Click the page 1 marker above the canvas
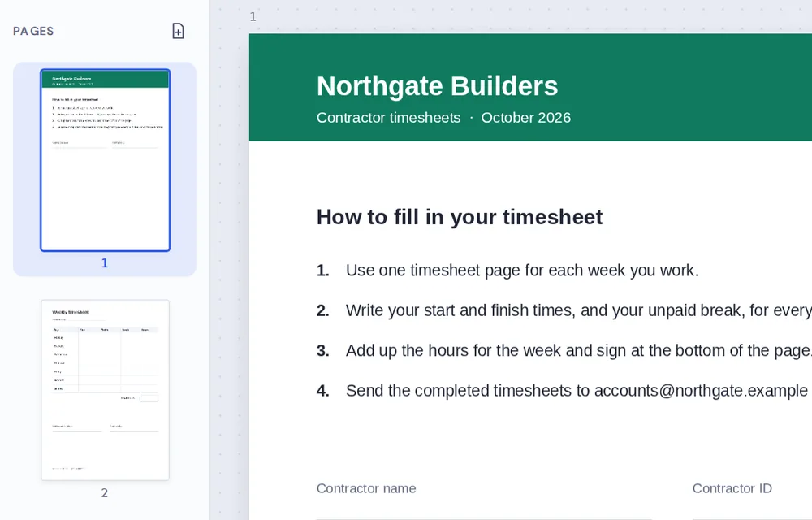812x520 pixels. click(253, 16)
